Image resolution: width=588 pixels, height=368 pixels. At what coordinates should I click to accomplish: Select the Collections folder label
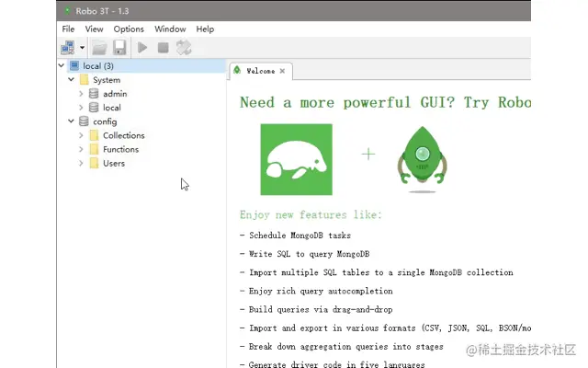click(x=124, y=135)
